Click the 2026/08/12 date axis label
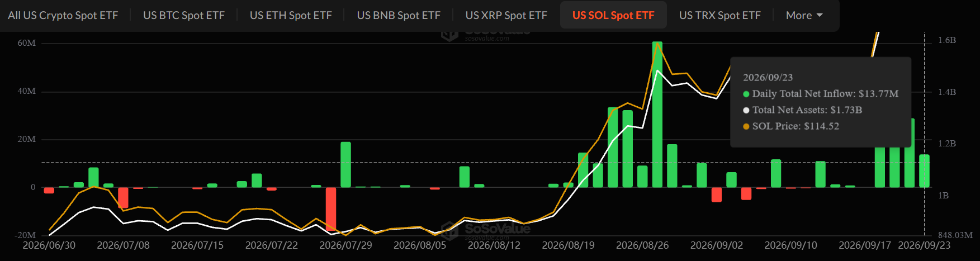The height and width of the screenshot is (261, 980). (494, 245)
